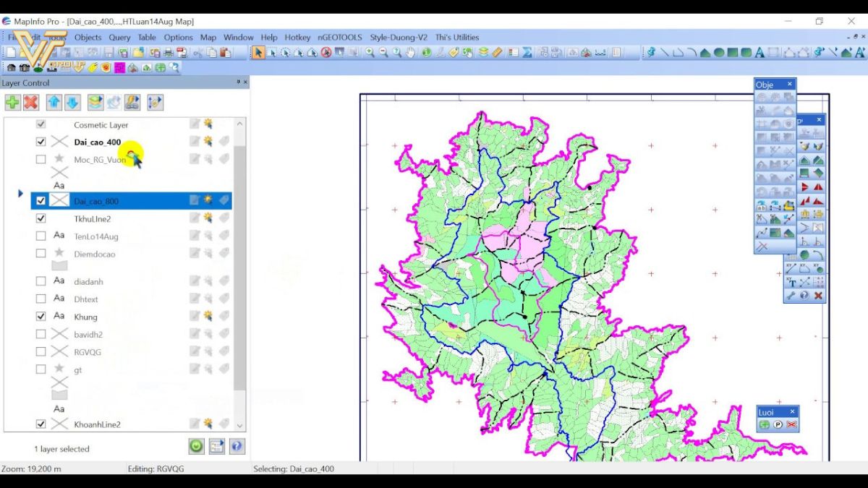Select the Text tool A in drawing toolbar

click(759, 52)
